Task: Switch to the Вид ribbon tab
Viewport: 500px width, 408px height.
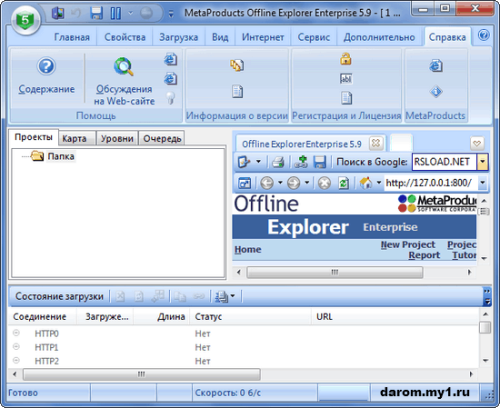Action: pyautogui.click(x=220, y=37)
